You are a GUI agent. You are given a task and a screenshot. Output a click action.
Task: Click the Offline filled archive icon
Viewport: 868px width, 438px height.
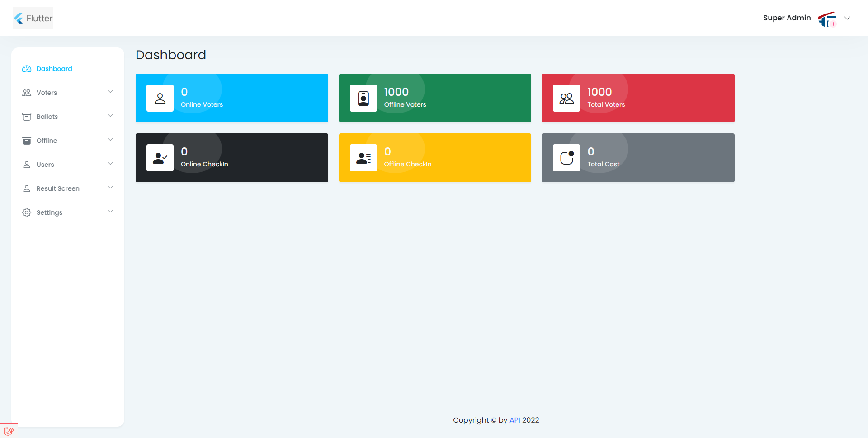27,141
